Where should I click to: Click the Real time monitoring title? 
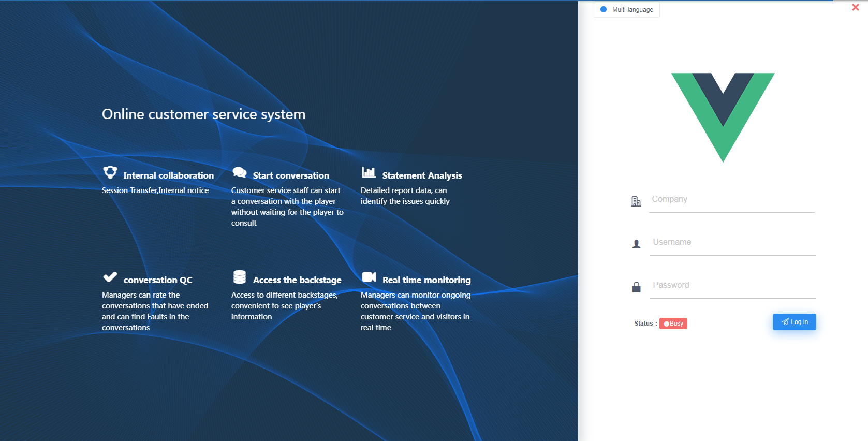(426, 280)
